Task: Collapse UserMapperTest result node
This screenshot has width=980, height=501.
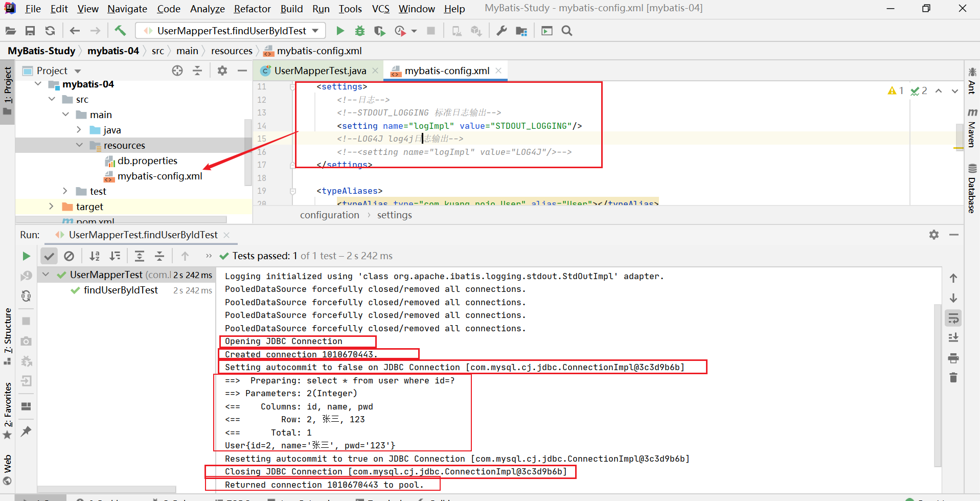Action: (46, 275)
